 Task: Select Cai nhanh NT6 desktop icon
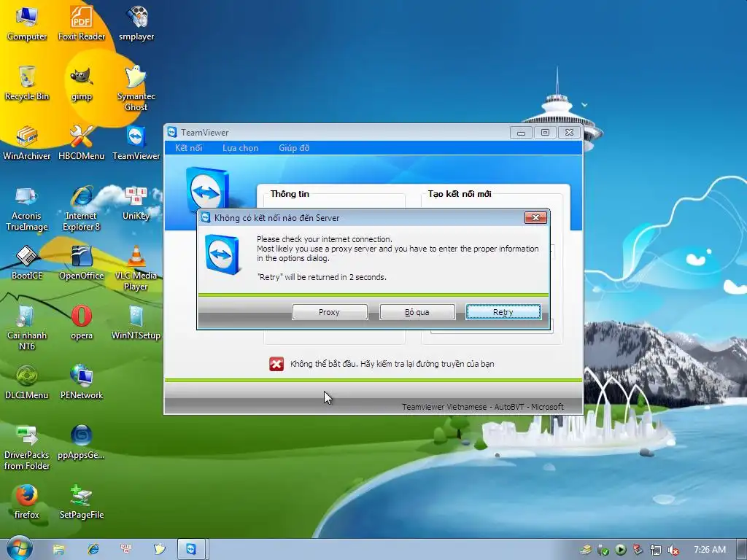pos(27,328)
